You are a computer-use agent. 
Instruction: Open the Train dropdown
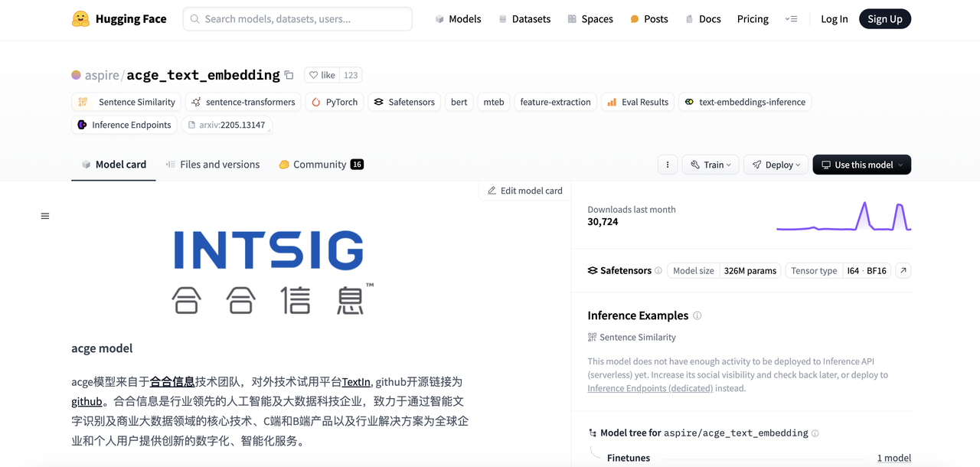pyautogui.click(x=710, y=165)
